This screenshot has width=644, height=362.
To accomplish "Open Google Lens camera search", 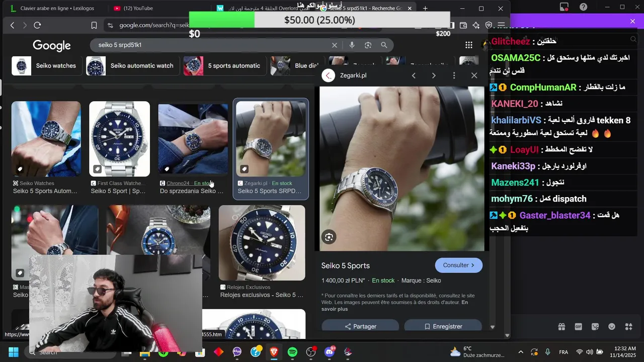I will click(x=368, y=45).
